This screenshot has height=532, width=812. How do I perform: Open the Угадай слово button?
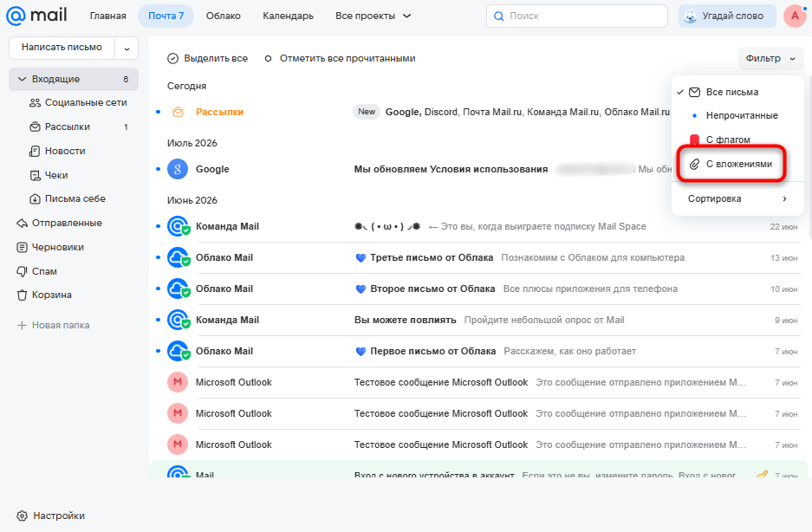pyautogui.click(x=727, y=16)
